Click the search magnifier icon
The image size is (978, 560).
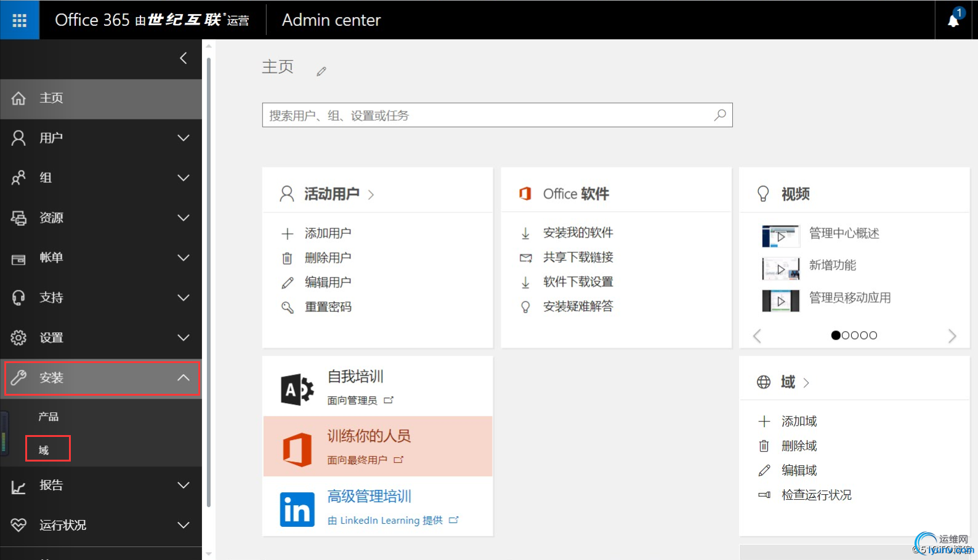pyautogui.click(x=720, y=115)
